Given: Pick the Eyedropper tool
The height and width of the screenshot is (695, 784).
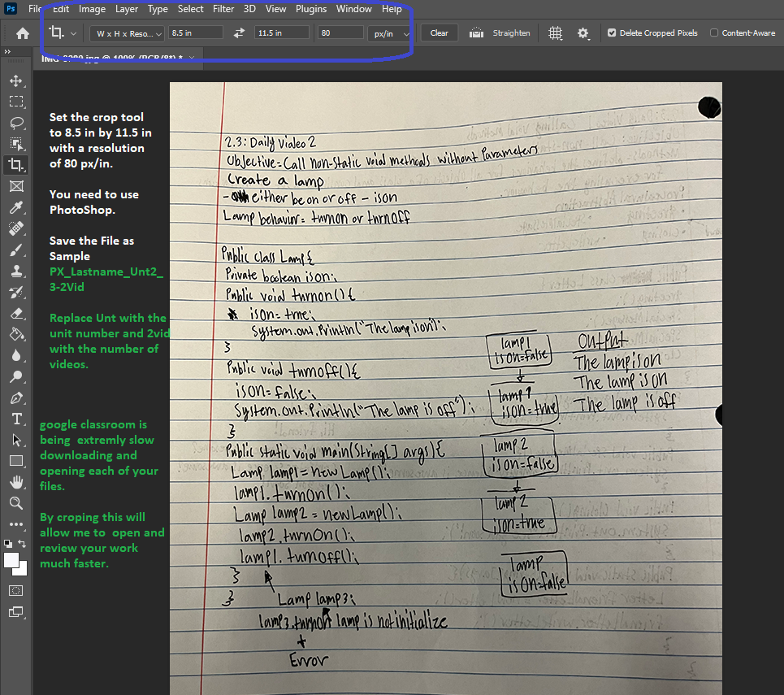Looking at the screenshot, I should (15, 208).
